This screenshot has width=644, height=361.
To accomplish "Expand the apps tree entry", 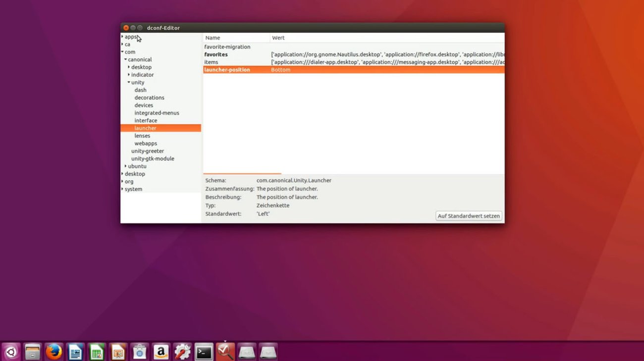I will (x=122, y=36).
